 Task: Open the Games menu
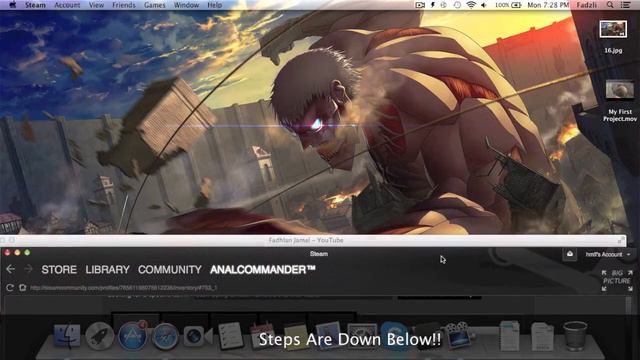pyautogui.click(x=154, y=5)
